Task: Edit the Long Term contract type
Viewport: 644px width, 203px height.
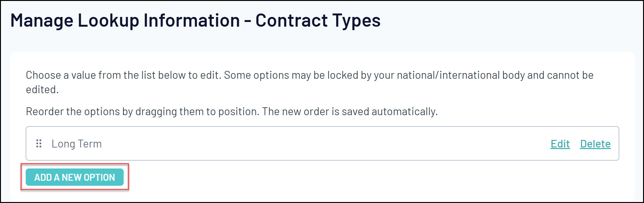Action: click(x=560, y=144)
